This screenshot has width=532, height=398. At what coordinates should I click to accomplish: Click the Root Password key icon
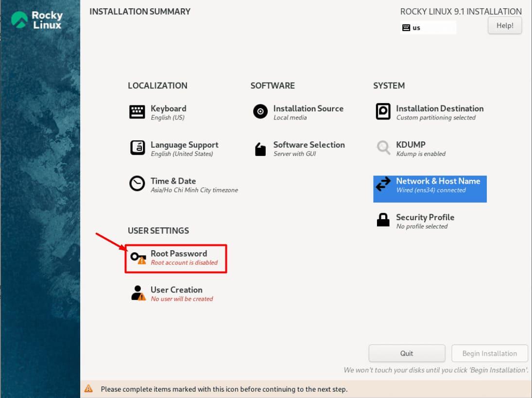coord(138,257)
